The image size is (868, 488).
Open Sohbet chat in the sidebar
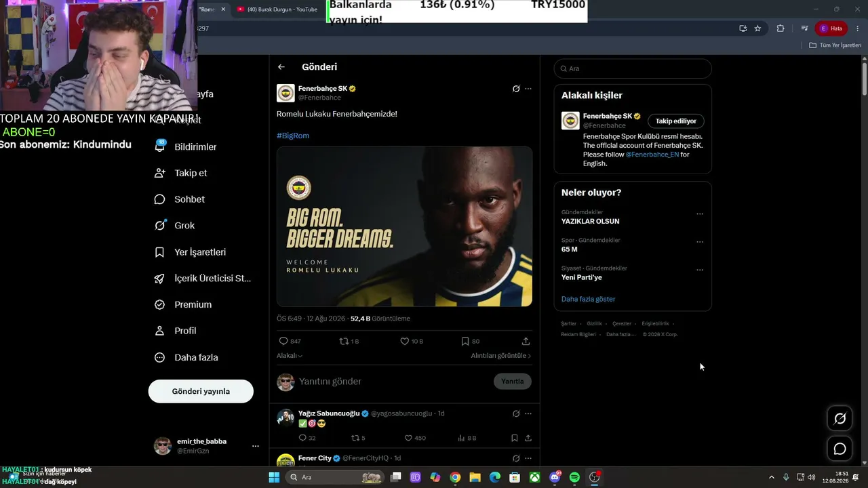click(180, 199)
